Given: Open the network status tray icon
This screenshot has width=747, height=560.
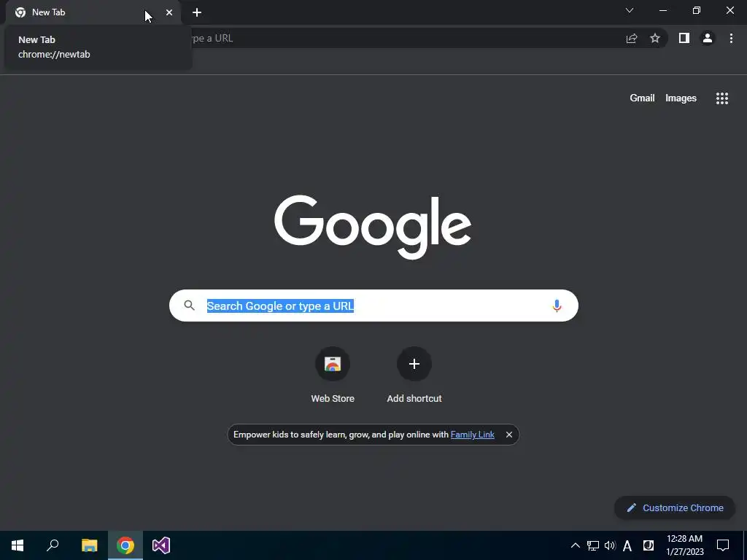Looking at the screenshot, I should tap(592, 545).
